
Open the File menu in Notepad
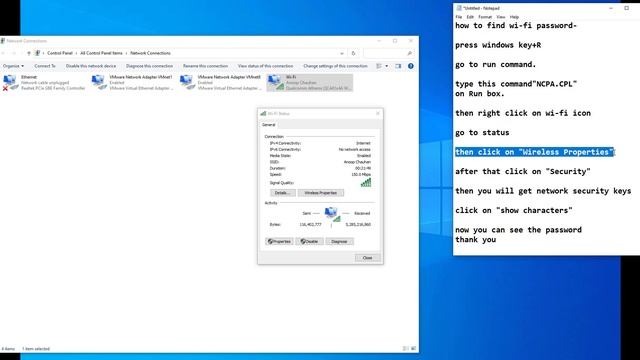pyautogui.click(x=459, y=17)
